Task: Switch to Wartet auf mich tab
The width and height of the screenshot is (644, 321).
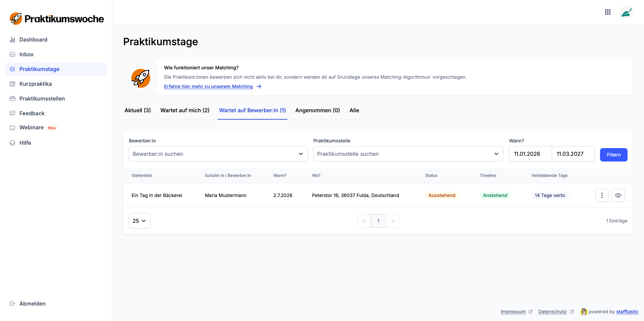Action: coord(185,110)
